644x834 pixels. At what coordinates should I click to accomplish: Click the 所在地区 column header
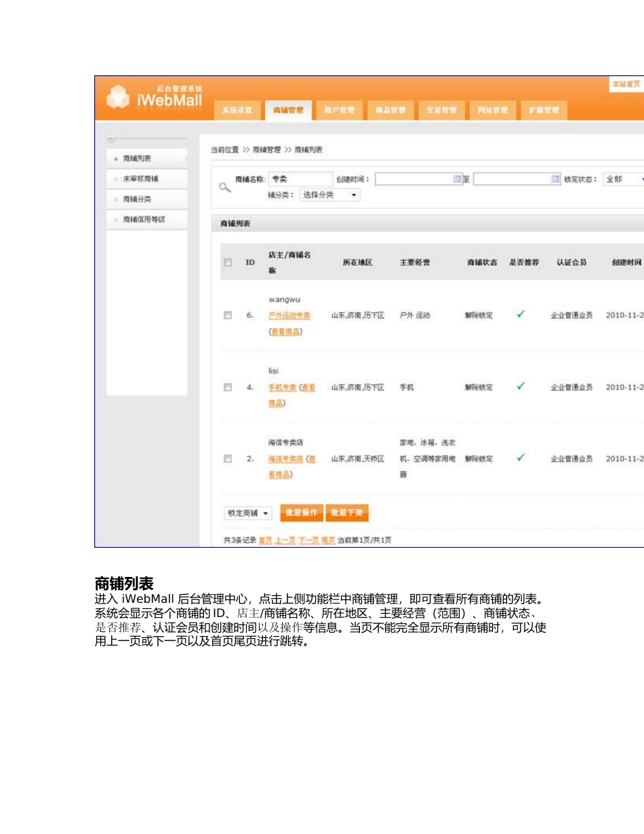coord(357,262)
